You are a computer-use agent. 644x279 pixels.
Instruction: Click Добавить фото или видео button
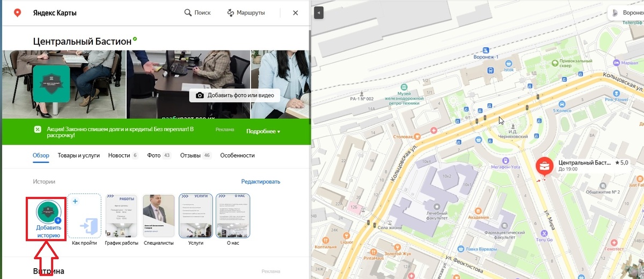click(x=235, y=96)
